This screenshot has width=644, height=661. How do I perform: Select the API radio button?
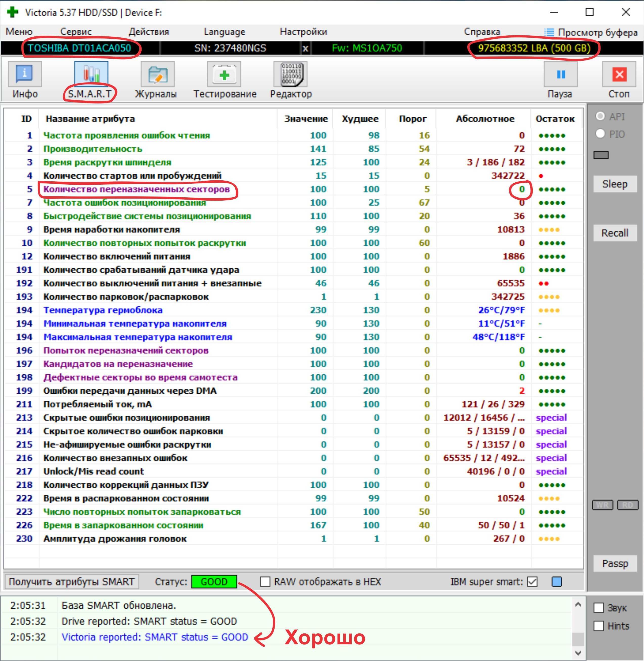click(x=600, y=116)
